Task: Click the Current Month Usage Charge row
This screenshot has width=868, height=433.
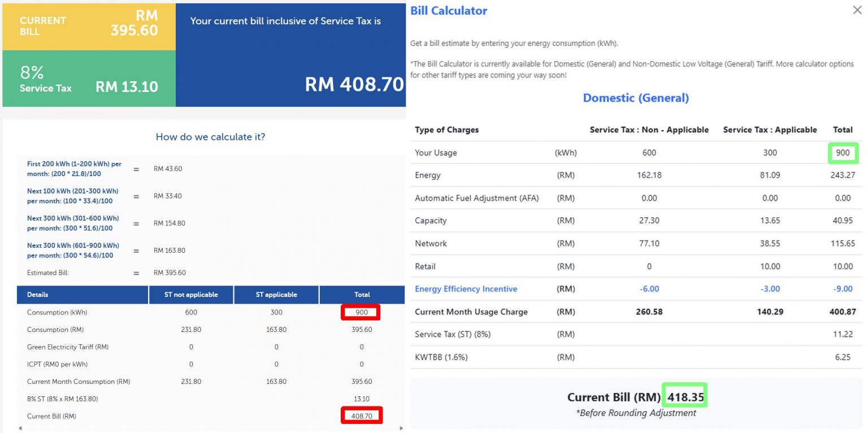Action: pyautogui.click(x=470, y=311)
